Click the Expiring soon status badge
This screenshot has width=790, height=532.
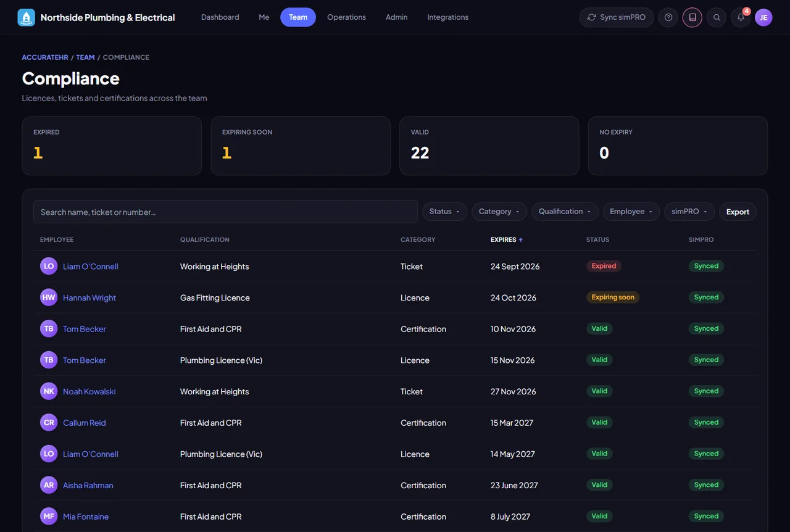tap(613, 297)
